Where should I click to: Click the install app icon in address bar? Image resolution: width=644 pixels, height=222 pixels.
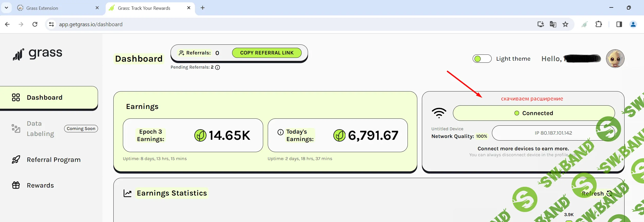541,24
